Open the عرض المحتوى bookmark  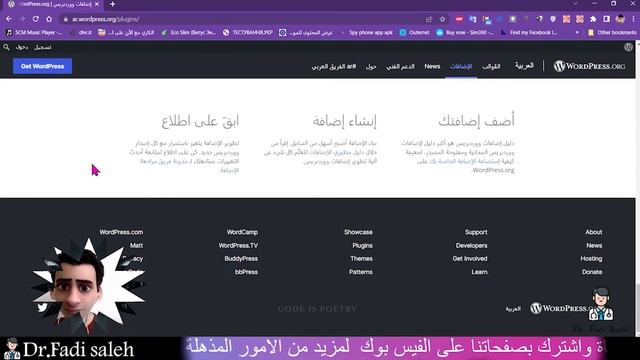tap(306, 32)
